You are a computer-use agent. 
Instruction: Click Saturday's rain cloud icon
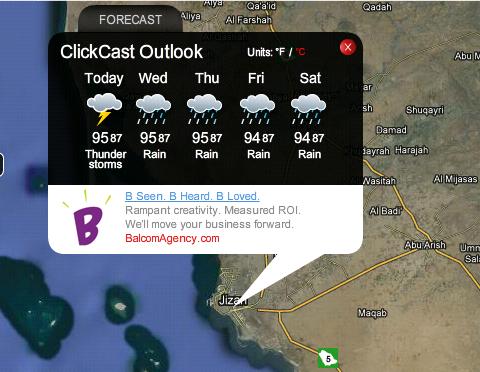(x=308, y=109)
